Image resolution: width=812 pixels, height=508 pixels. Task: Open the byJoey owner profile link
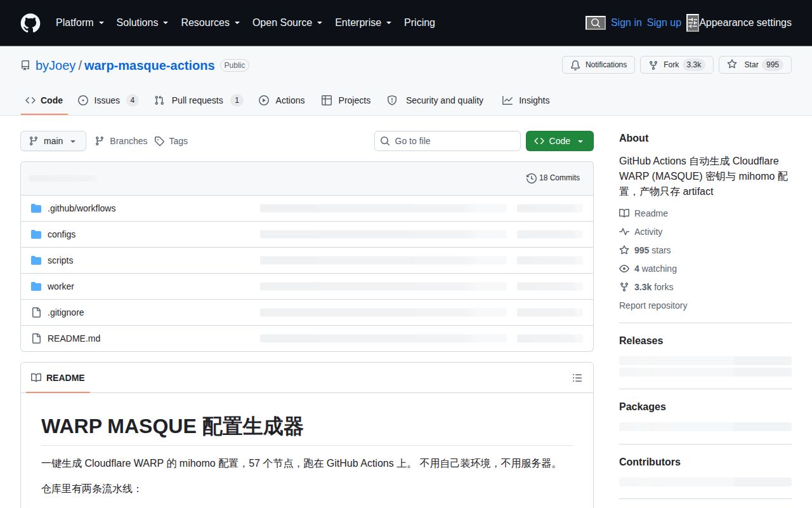tap(56, 65)
